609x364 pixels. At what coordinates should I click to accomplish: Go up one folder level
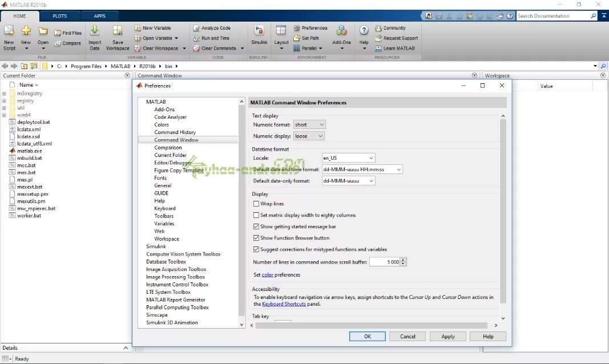pyautogui.click(x=24, y=66)
